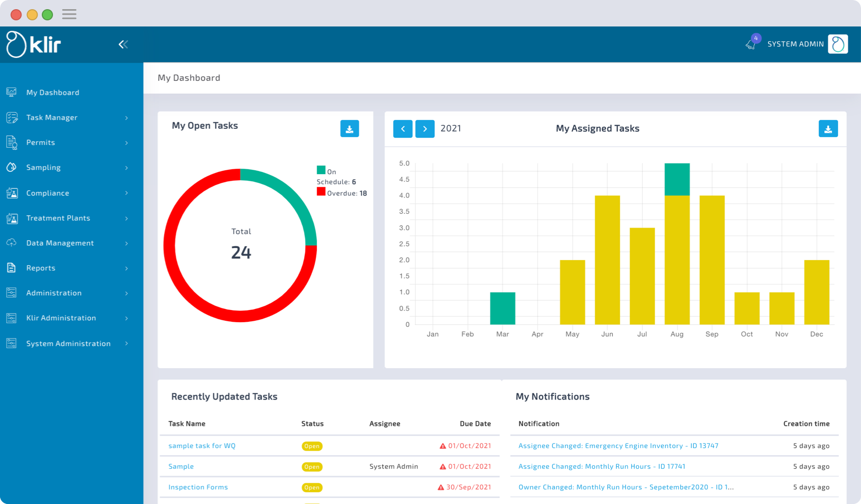The height and width of the screenshot is (504, 861).
Task: Click the Treatment Plants icon
Action: (x=11, y=218)
